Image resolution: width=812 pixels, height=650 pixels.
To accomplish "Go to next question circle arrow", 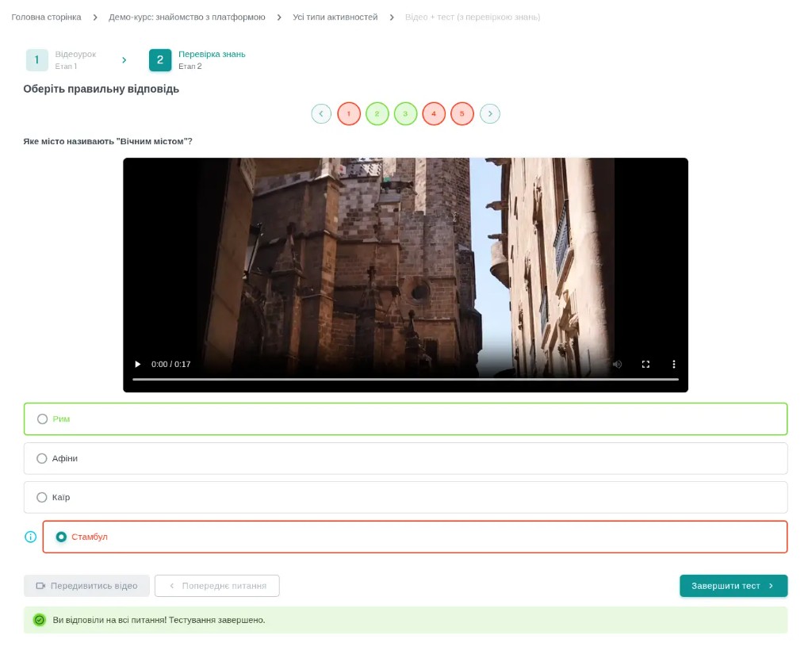I will pos(490,114).
